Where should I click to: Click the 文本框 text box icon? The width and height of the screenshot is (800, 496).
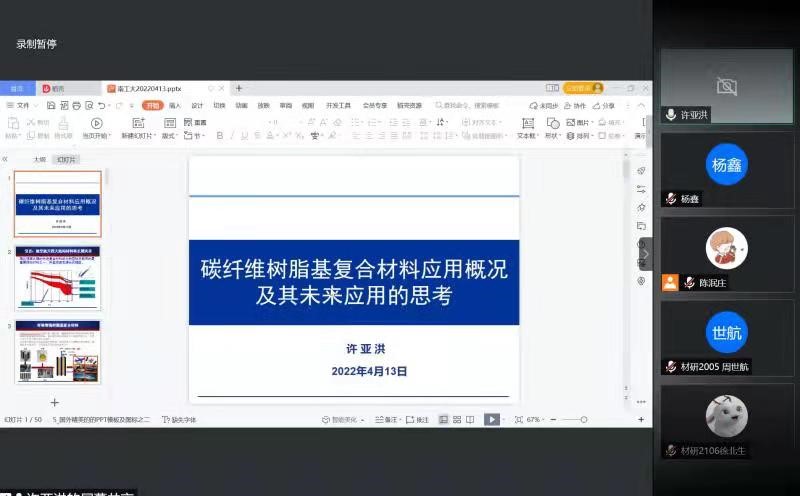point(526,123)
